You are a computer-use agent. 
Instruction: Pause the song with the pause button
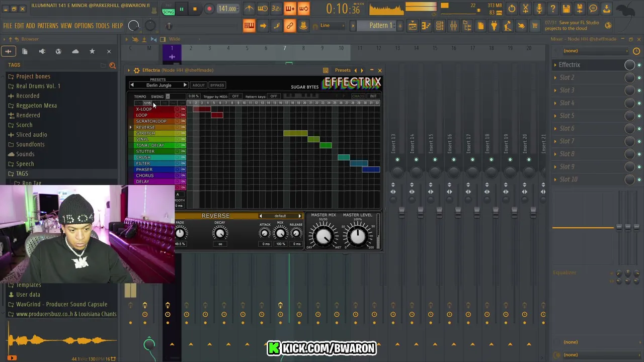(181, 9)
